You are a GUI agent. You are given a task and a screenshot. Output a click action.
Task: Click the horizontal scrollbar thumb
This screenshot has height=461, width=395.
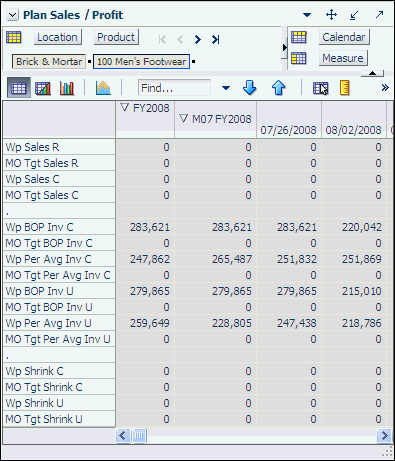tap(139, 435)
